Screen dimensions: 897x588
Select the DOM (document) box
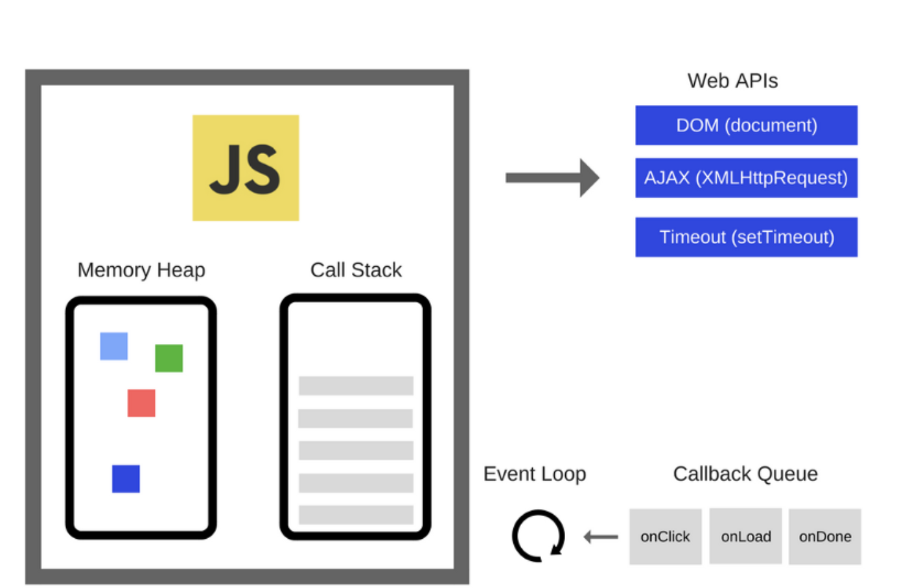click(746, 125)
